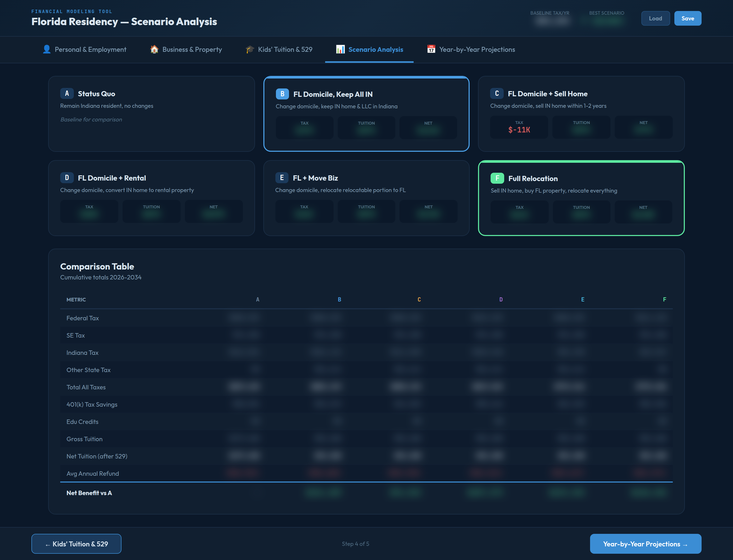The height and width of the screenshot is (560, 733).
Task: Open the Load dialog
Action: tap(655, 18)
